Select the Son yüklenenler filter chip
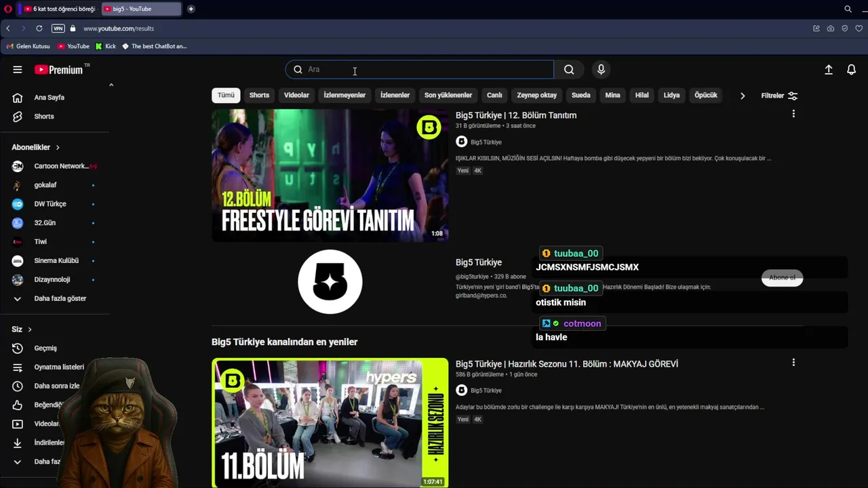This screenshot has width=868, height=488. (x=448, y=96)
